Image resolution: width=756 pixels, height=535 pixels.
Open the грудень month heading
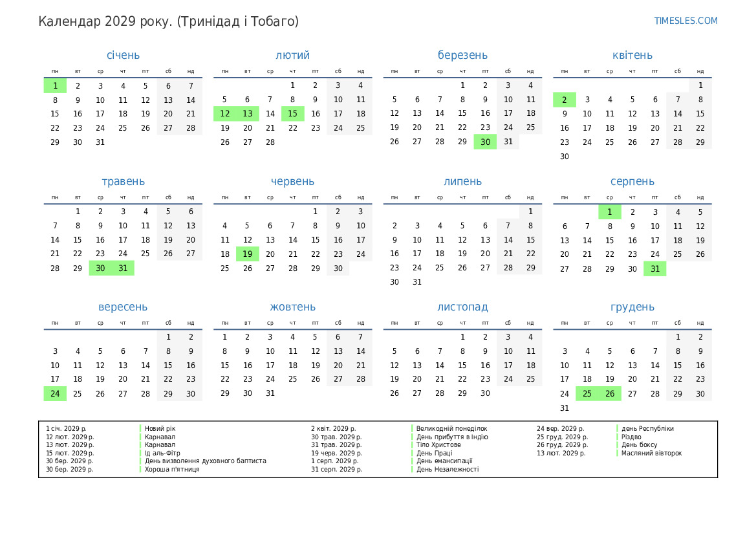(632, 307)
